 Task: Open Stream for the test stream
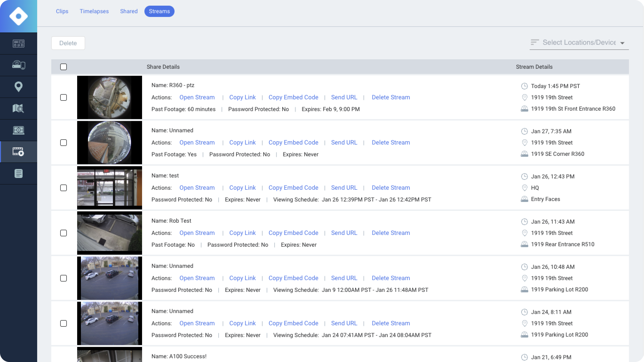(x=197, y=188)
